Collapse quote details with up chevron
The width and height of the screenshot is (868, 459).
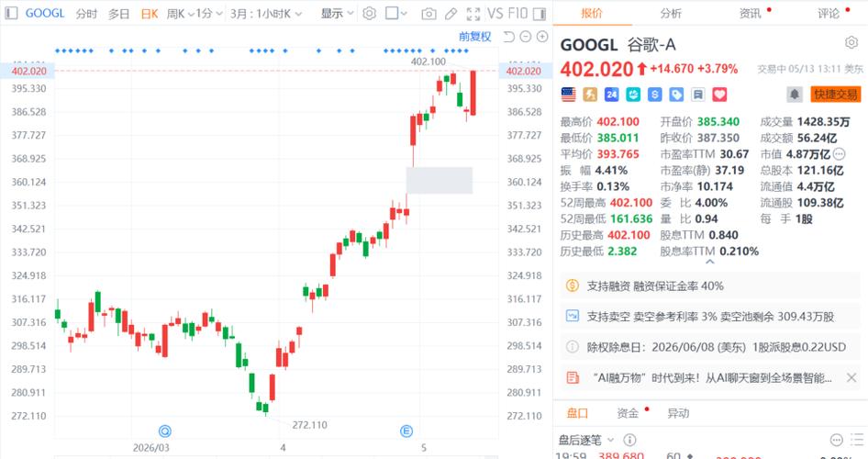[x=710, y=262]
